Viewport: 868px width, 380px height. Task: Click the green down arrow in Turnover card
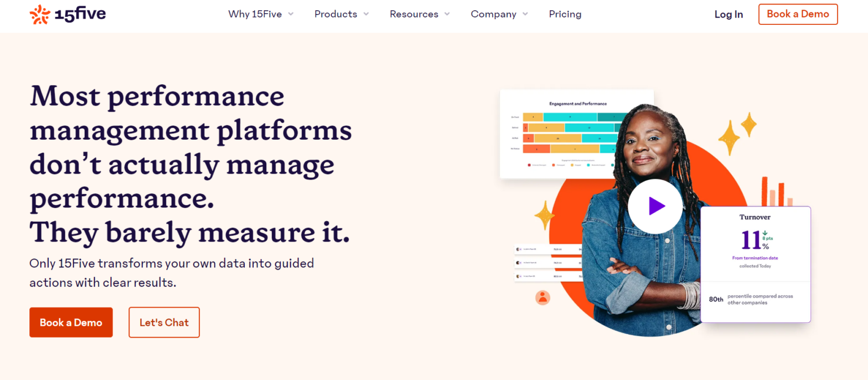point(765,232)
